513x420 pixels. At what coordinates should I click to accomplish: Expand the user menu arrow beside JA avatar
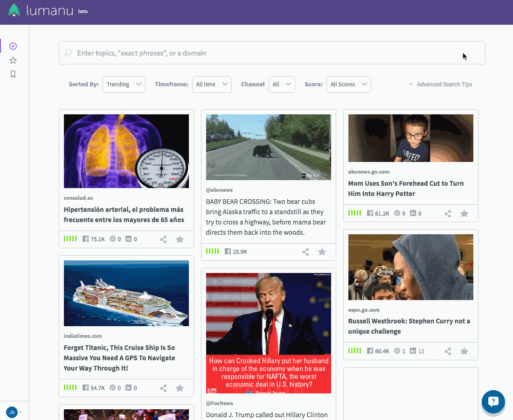tap(20, 412)
